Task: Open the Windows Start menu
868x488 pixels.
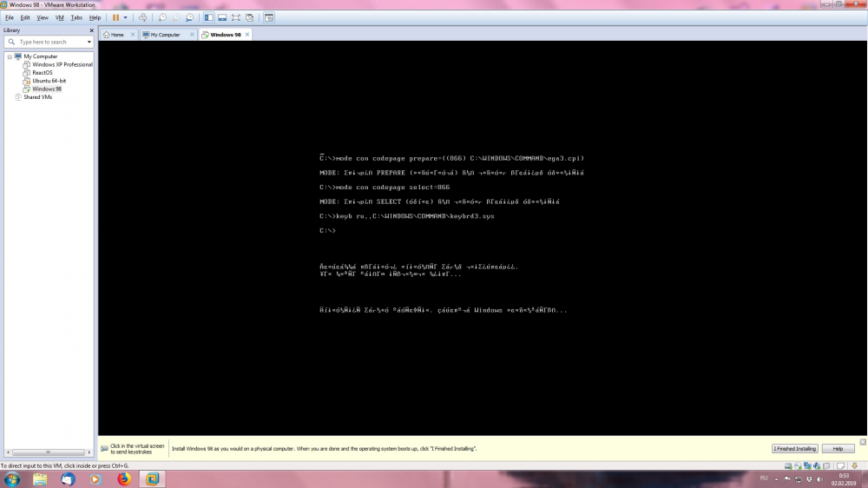Action: click(11, 479)
